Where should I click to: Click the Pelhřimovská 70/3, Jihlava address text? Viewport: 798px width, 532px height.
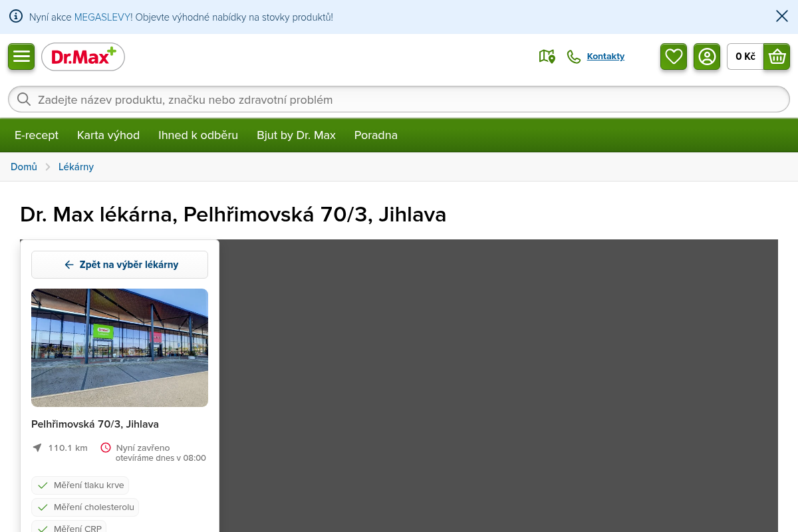click(x=95, y=424)
